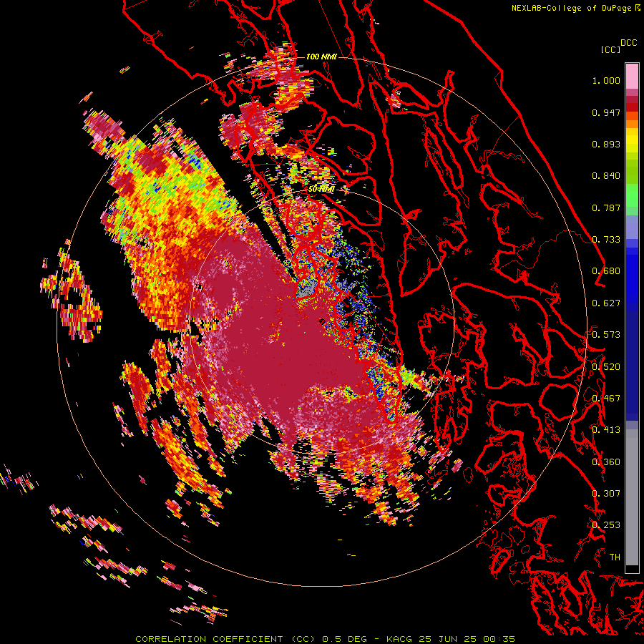Click the black radar site dot at ring center
This screenshot has width=644, height=644.
coord(321,321)
